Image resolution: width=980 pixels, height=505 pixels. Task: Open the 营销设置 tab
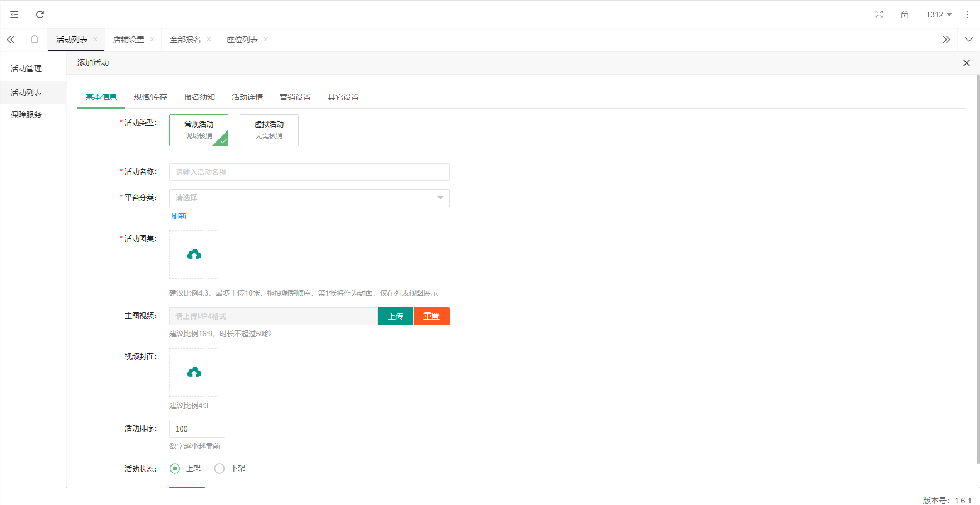(x=295, y=97)
